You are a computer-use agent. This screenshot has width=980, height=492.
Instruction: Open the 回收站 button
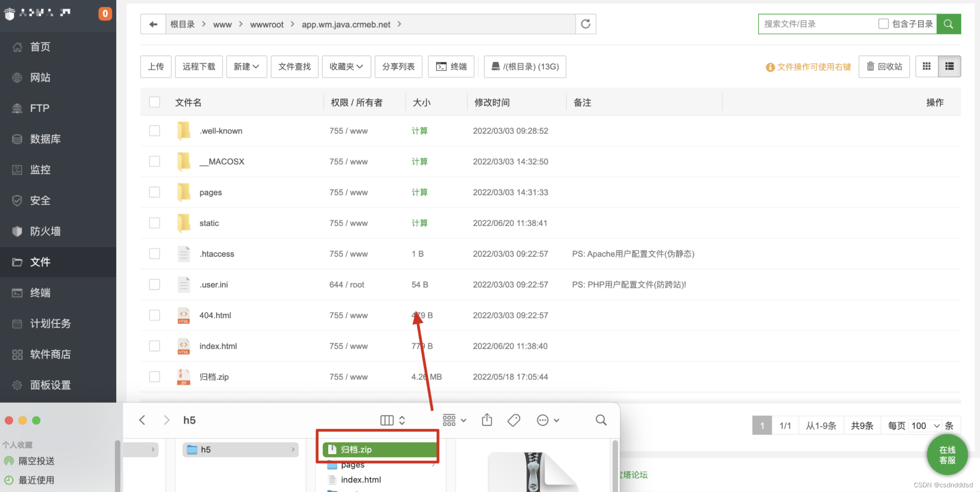884,67
